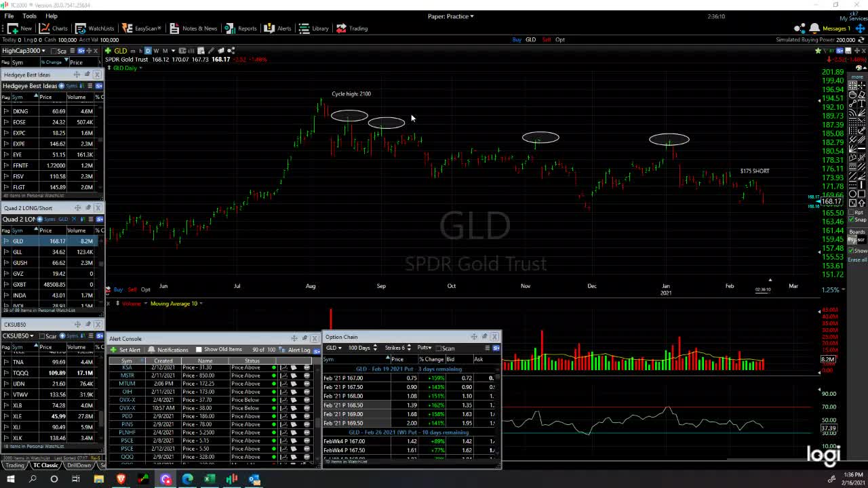The image size is (868, 488).
Task: Toggle Rpt checkbox in drawing tools
Action: tap(852, 211)
